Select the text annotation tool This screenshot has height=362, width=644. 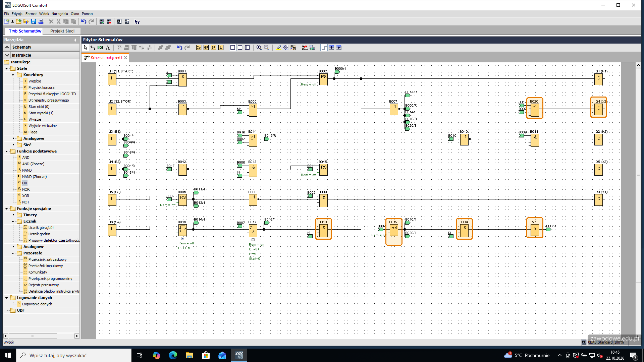coord(108,48)
